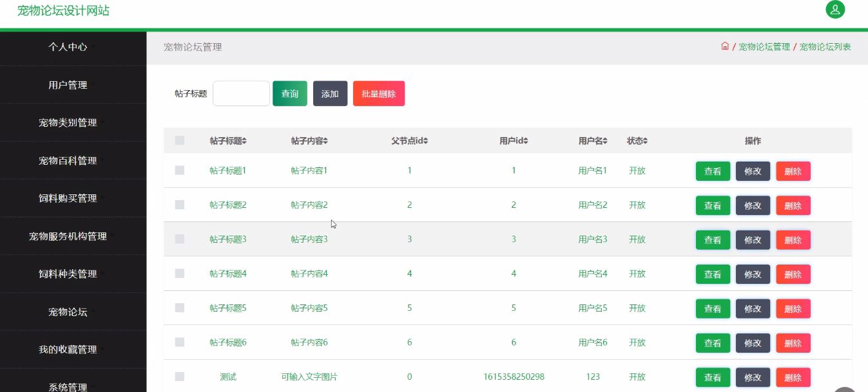This screenshot has width=868, height=392.
Task: Sort by 用户名 column arrows
Action: coord(606,141)
